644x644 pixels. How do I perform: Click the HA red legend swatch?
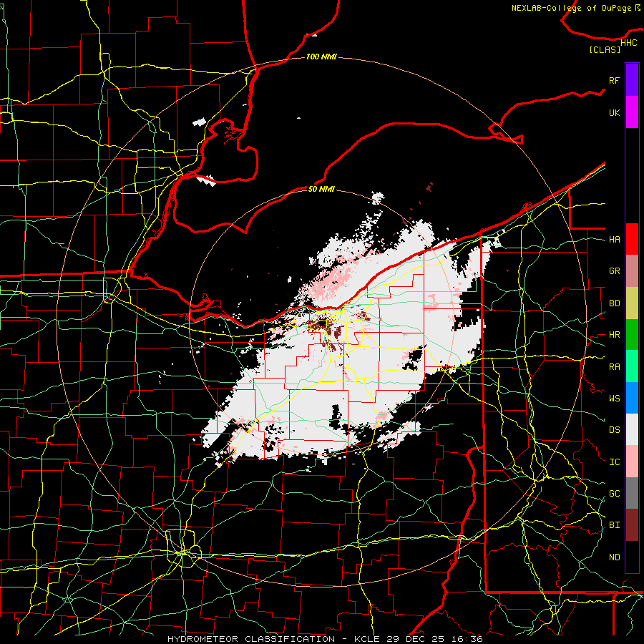coord(632,239)
